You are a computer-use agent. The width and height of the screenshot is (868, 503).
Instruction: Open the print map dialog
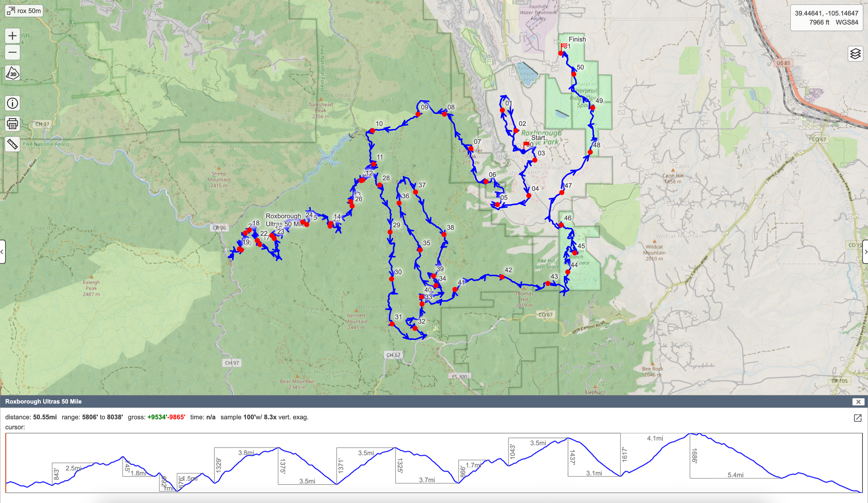[12, 124]
